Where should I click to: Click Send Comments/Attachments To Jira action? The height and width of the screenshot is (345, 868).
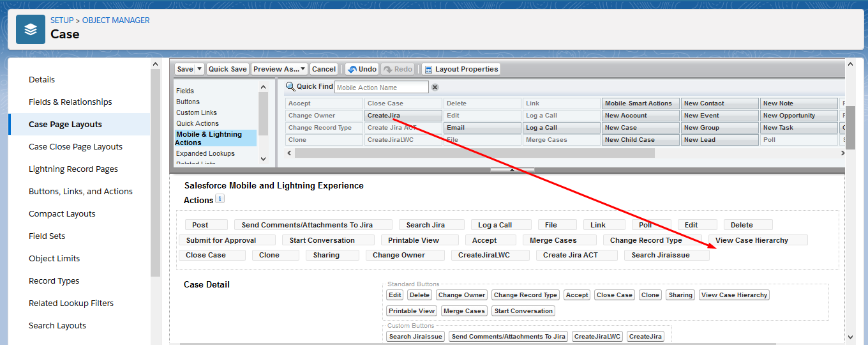click(313, 225)
